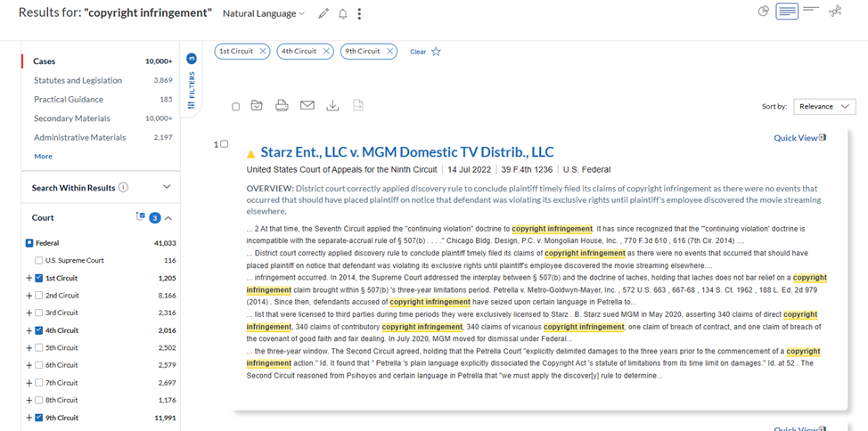Screen dimensions: 868x431
Task: Click the bell icon to create alert
Action: pyautogui.click(x=342, y=14)
